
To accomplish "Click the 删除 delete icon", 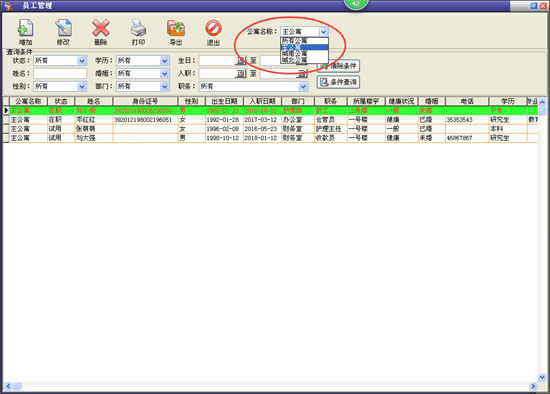I will click(x=101, y=28).
